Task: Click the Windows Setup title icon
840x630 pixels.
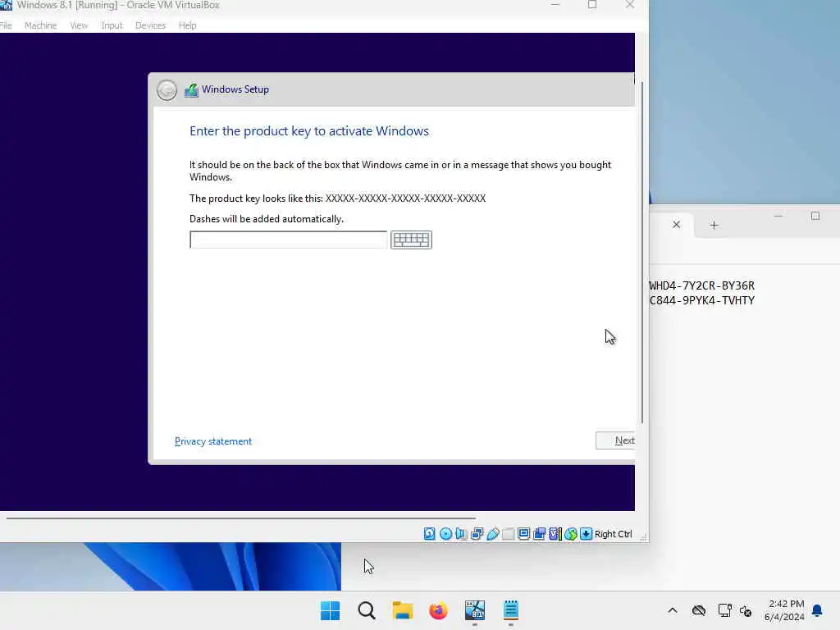Action: click(191, 90)
